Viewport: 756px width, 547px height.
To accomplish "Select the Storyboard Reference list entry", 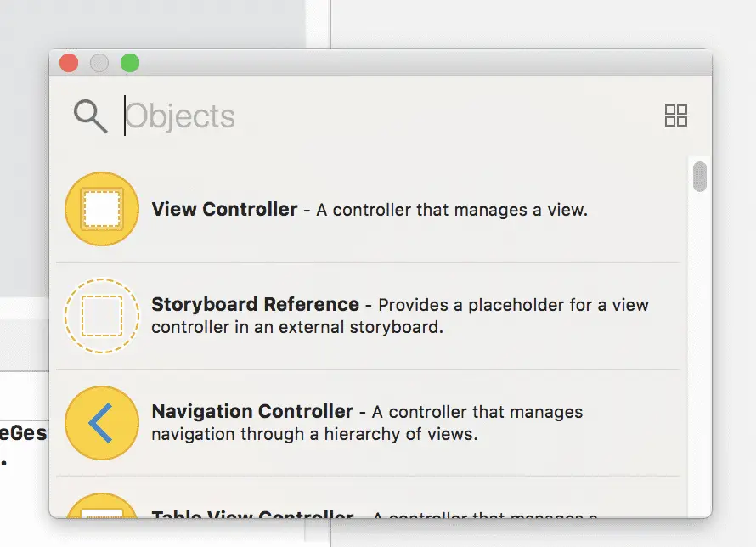I will coord(368,316).
